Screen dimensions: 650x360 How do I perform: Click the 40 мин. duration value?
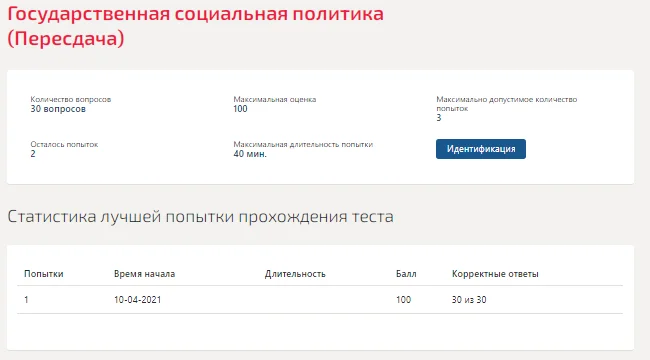(x=250, y=154)
